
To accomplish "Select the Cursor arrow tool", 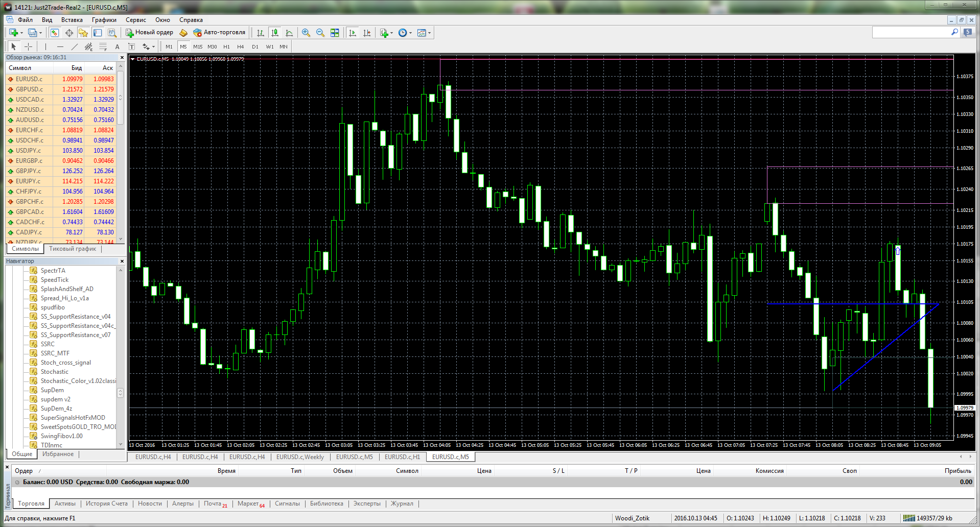I will click(14, 46).
